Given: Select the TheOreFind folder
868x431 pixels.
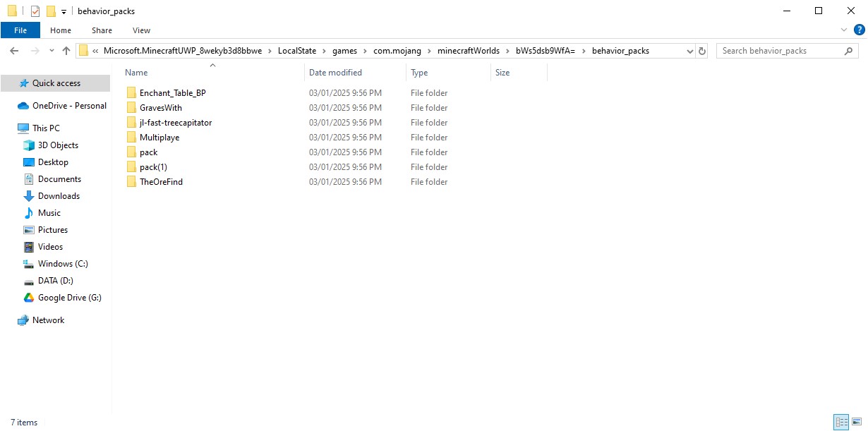Looking at the screenshot, I should pos(161,182).
